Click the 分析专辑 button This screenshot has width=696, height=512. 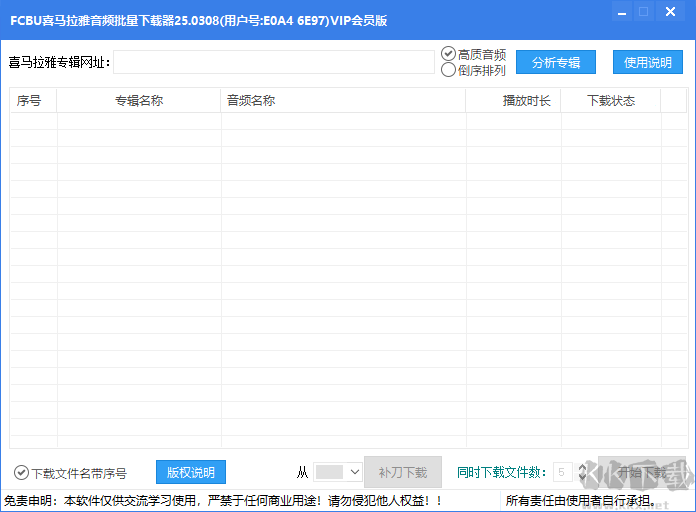tap(556, 63)
